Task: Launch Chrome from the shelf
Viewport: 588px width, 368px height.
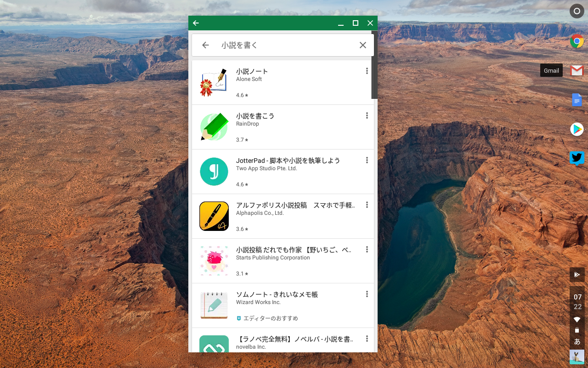Action: (577, 41)
